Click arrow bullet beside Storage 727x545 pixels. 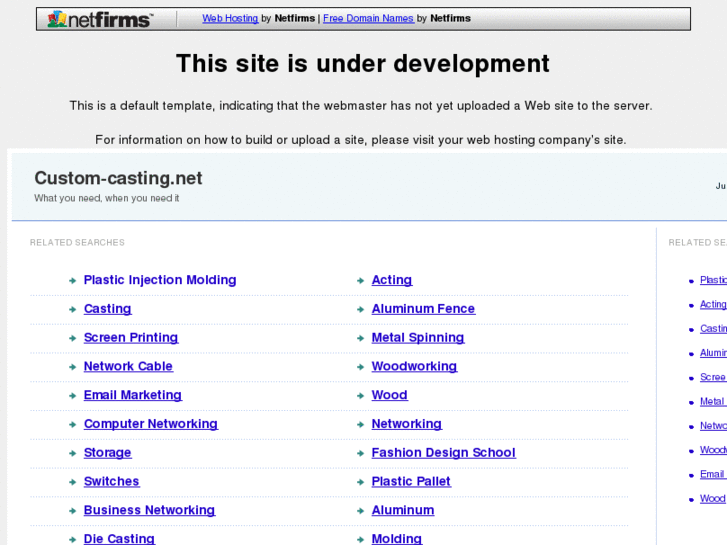click(x=73, y=454)
